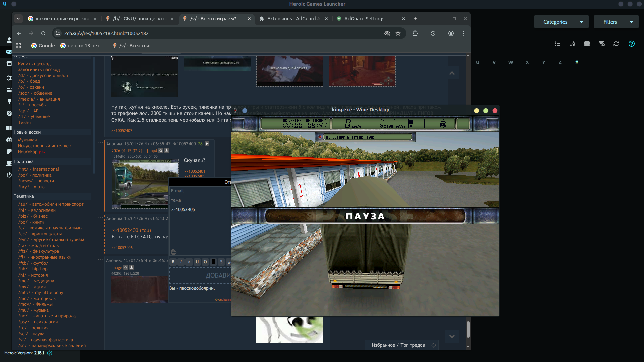Toggle bold formatting in reply form

(173, 262)
